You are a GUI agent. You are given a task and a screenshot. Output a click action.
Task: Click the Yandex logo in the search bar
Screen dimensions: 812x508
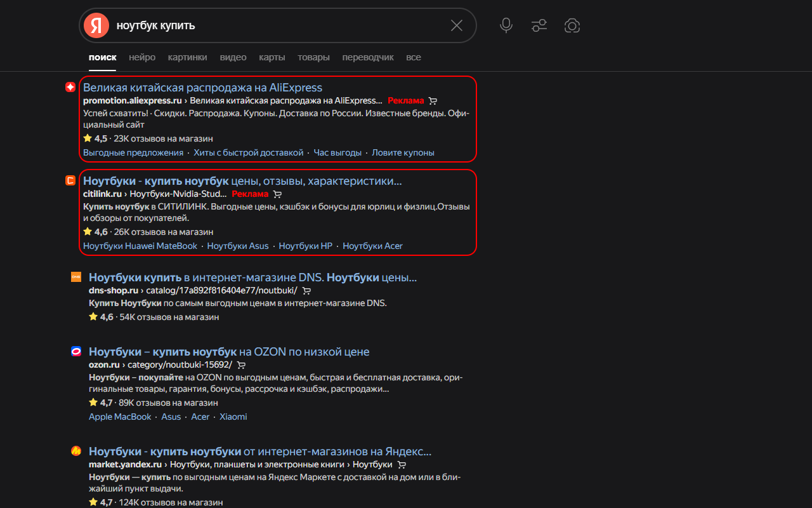(95, 25)
